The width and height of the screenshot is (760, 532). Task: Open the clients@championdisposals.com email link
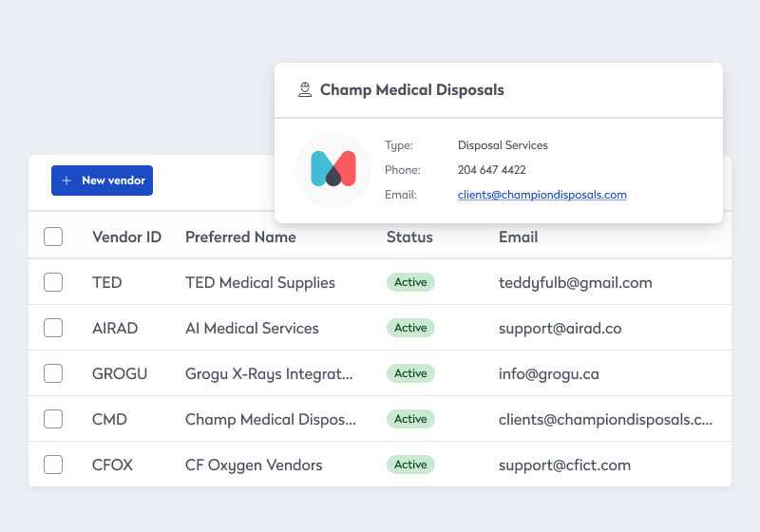pyautogui.click(x=541, y=195)
